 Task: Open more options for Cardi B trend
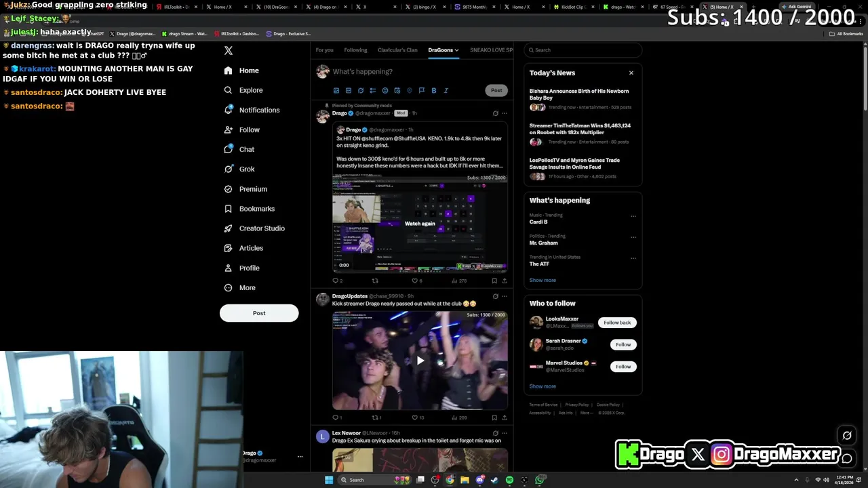(x=633, y=216)
